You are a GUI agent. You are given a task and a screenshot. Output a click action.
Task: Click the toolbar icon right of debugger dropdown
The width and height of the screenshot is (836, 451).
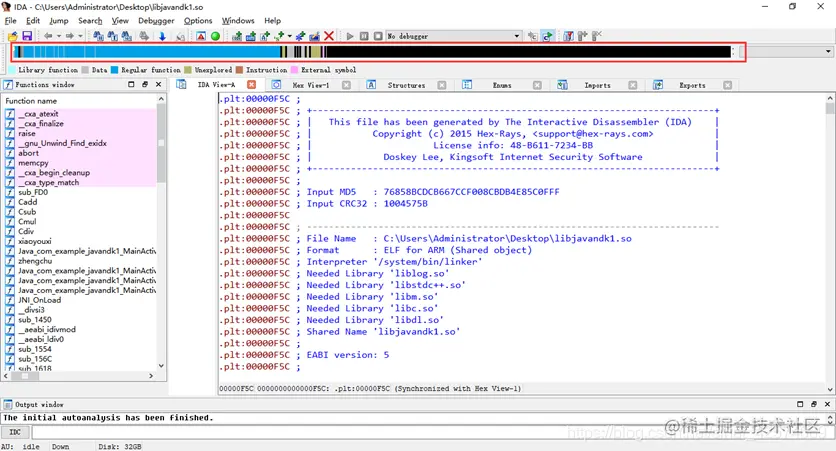pyautogui.click(x=533, y=36)
